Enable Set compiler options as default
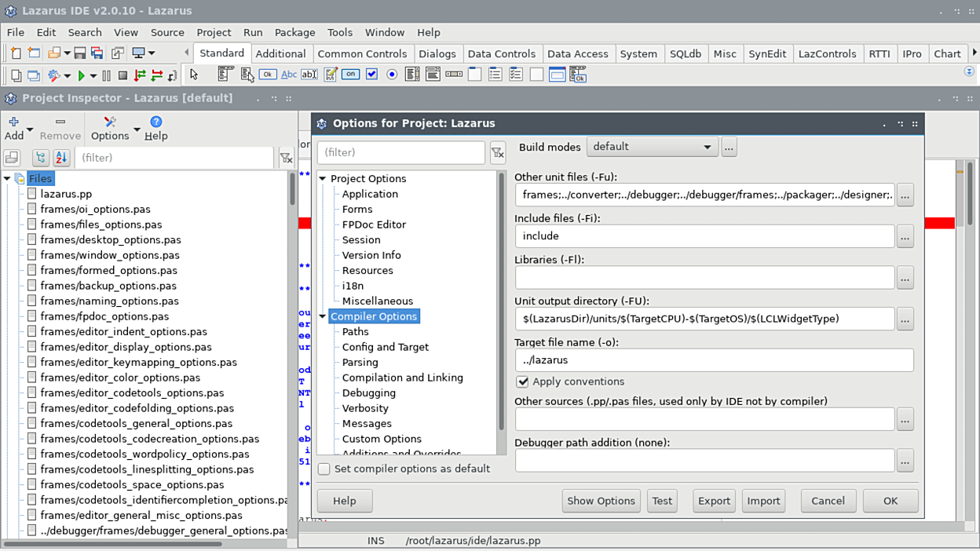The height and width of the screenshot is (551, 980). [324, 469]
